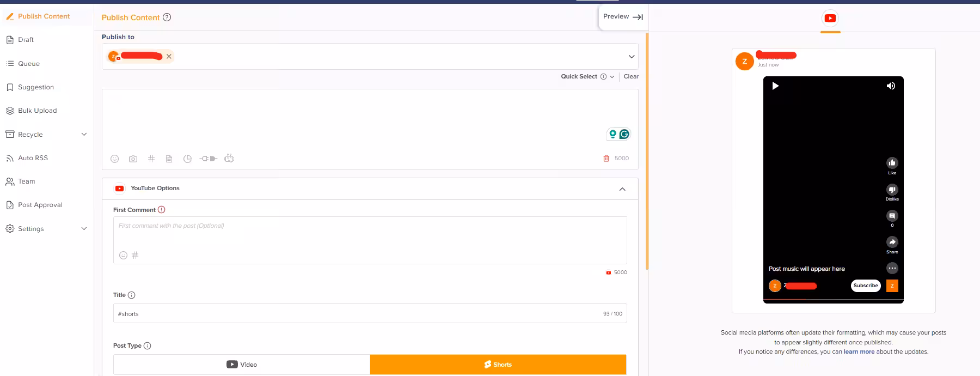Expand the Publish to account dropdown
The image size is (980, 376).
(x=632, y=57)
